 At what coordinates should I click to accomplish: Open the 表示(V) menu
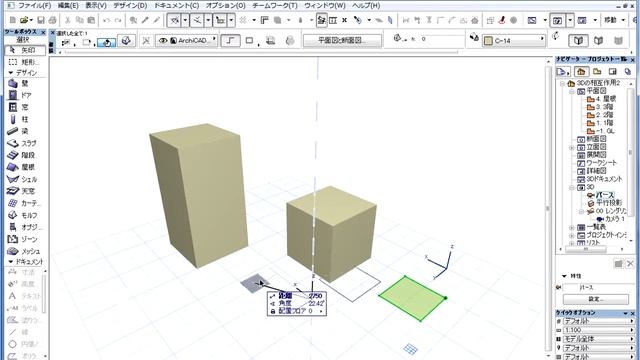[x=96, y=6]
